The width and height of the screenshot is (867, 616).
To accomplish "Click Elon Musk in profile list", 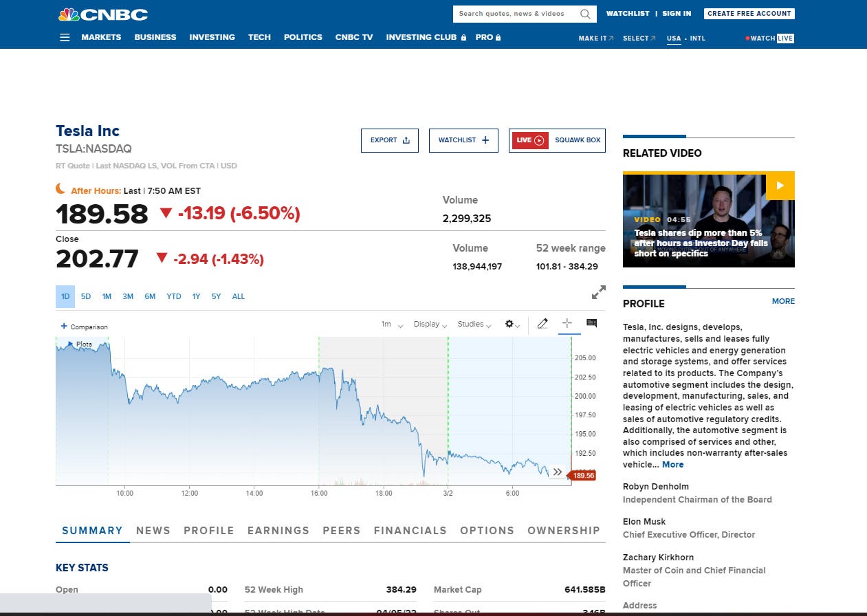I will coord(644,522).
